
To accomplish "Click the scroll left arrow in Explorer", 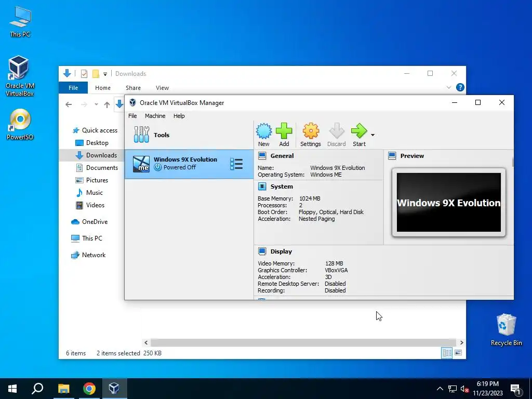I will (x=146, y=343).
